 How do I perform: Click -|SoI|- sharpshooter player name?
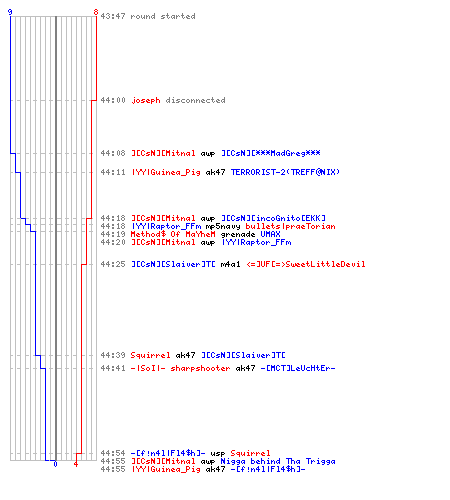[x=180, y=368]
